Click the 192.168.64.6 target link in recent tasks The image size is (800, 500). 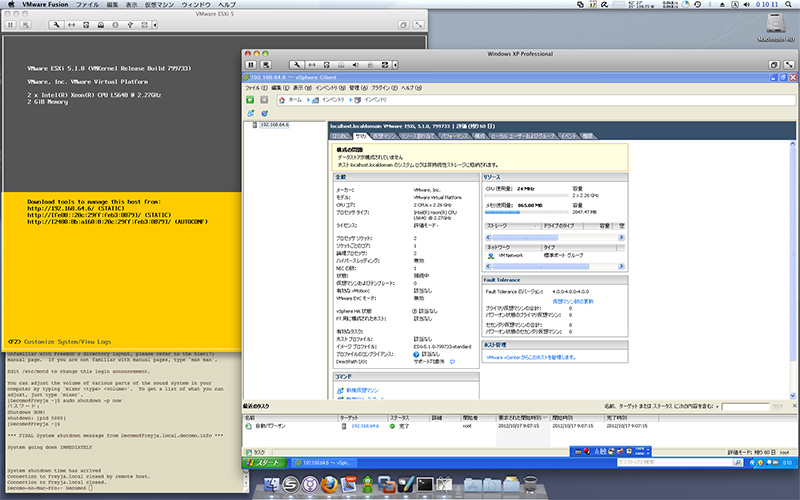click(x=364, y=424)
